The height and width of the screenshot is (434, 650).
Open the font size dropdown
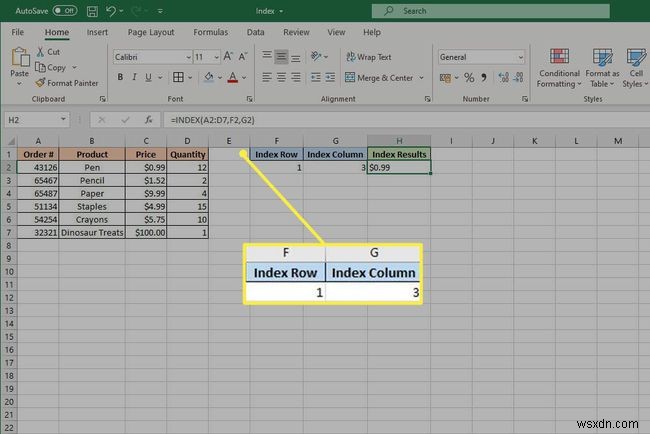point(216,57)
